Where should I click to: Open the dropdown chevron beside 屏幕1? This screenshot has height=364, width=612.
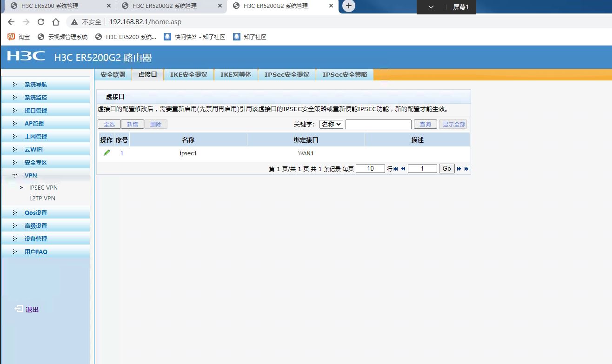click(x=431, y=7)
